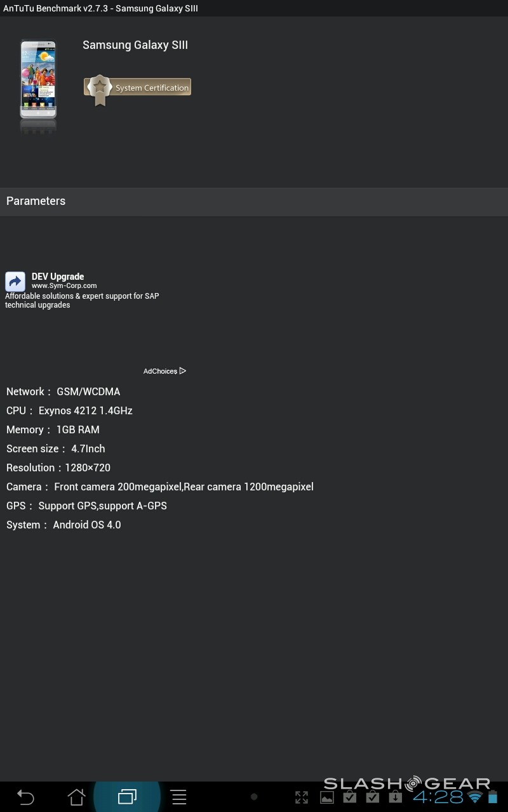Open the picture notification icon
This screenshot has height=812, width=508.
326,798
